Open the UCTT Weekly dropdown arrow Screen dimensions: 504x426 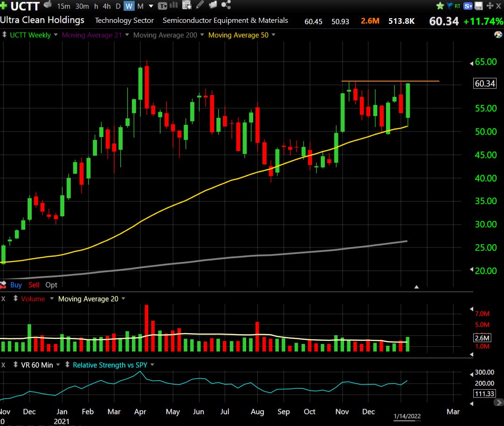pyautogui.click(x=55, y=34)
